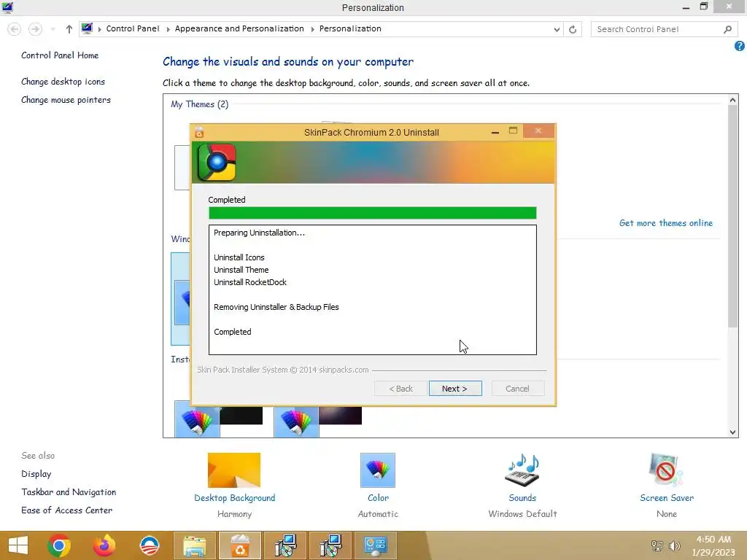Click the Chromium logo in uninstaller header
Image resolution: width=747 pixels, height=560 pixels.
(x=217, y=163)
